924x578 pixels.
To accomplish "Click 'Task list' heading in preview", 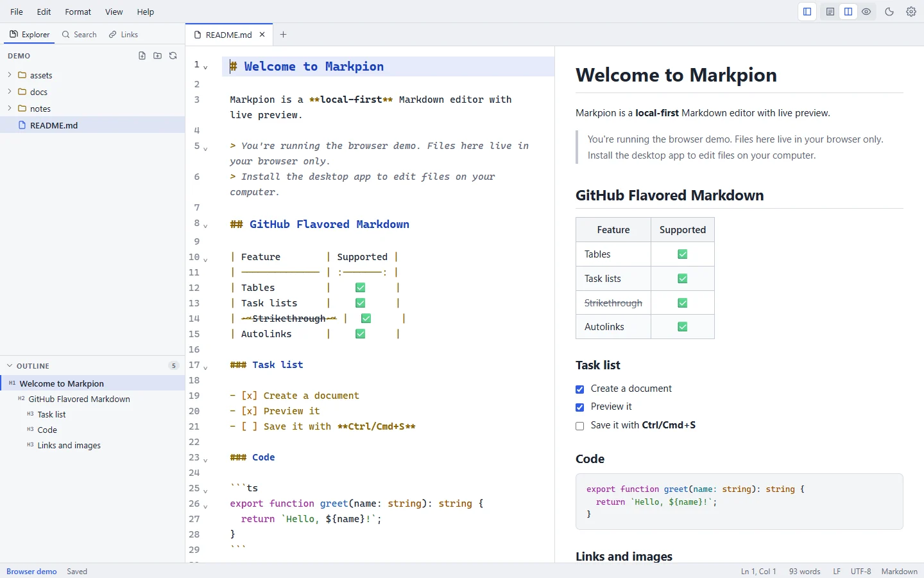I will [x=598, y=365].
